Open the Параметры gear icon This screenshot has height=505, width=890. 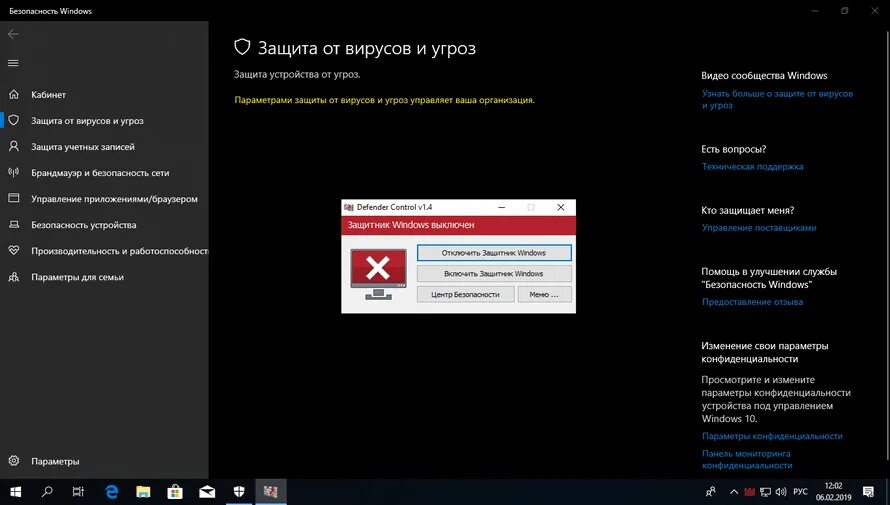(x=14, y=461)
